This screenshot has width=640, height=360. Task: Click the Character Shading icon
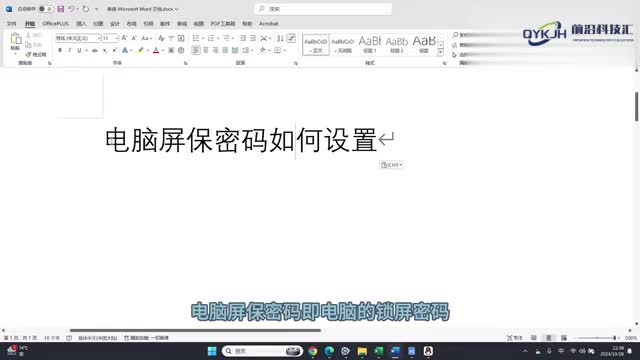tap(171, 50)
